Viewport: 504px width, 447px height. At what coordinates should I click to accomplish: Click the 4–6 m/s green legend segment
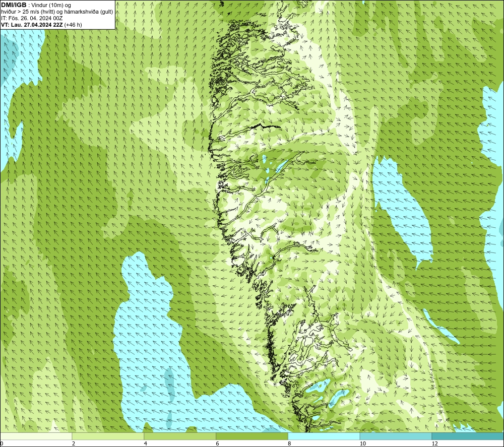click(180, 436)
